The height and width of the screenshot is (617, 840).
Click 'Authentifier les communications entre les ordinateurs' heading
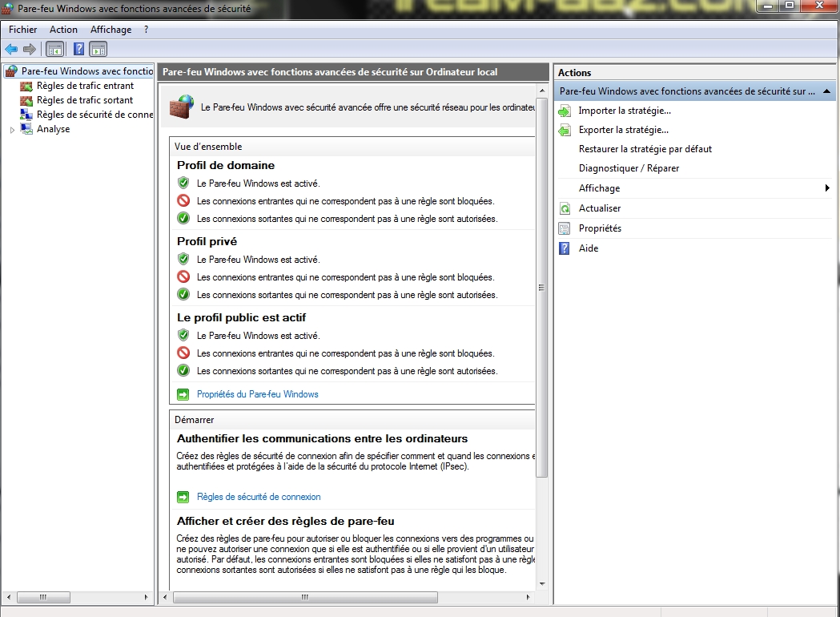[x=322, y=439]
